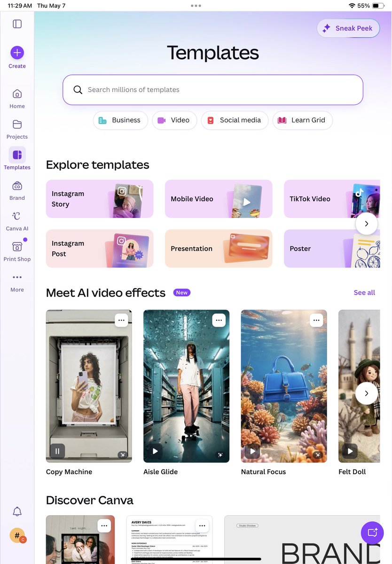
Task: Open Avery Davis resume more options
Action: [x=202, y=526]
